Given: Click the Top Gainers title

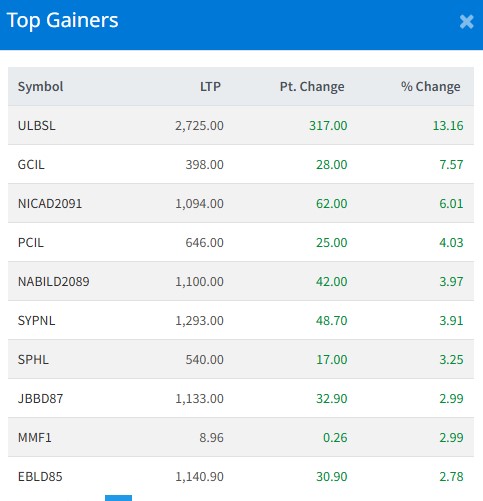Looking at the screenshot, I should tap(62, 21).
